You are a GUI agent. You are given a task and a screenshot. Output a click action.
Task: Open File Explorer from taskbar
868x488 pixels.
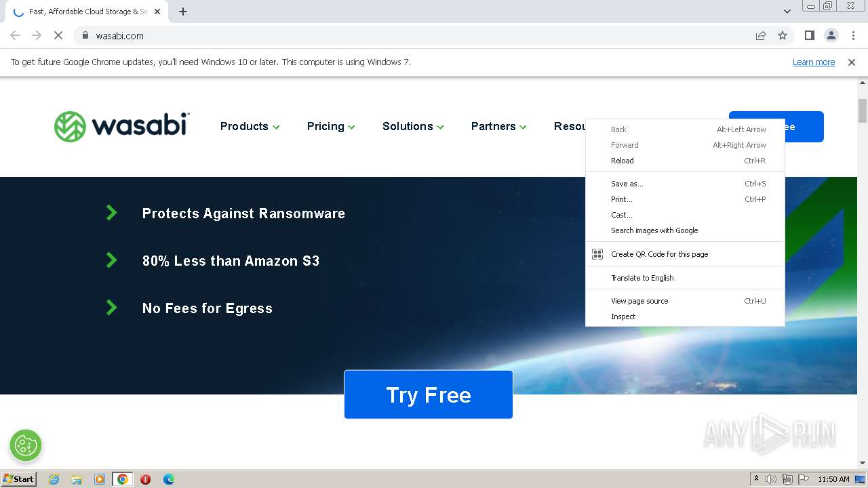pyautogui.click(x=77, y=479)
